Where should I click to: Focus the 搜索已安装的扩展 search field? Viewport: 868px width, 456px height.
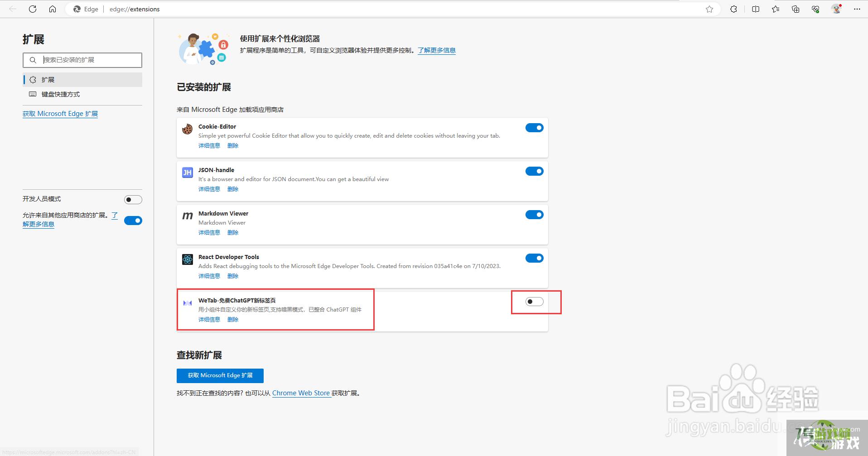tap(82, 60)
